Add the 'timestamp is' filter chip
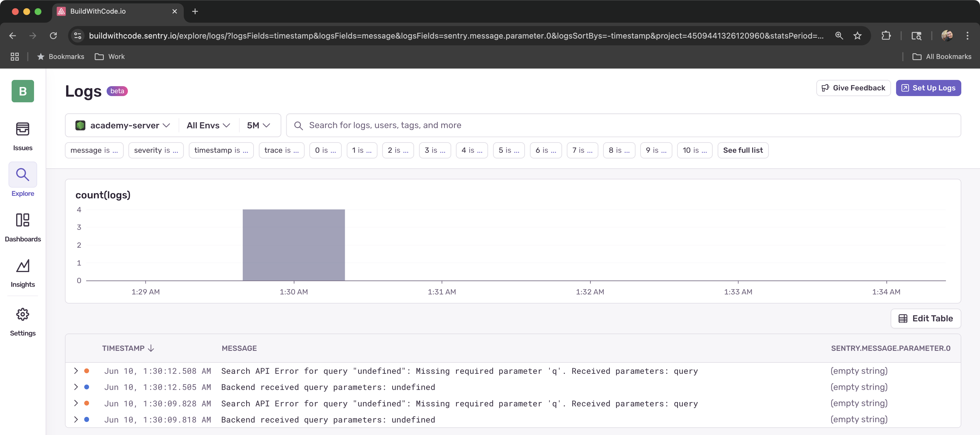 pos(221,150)
